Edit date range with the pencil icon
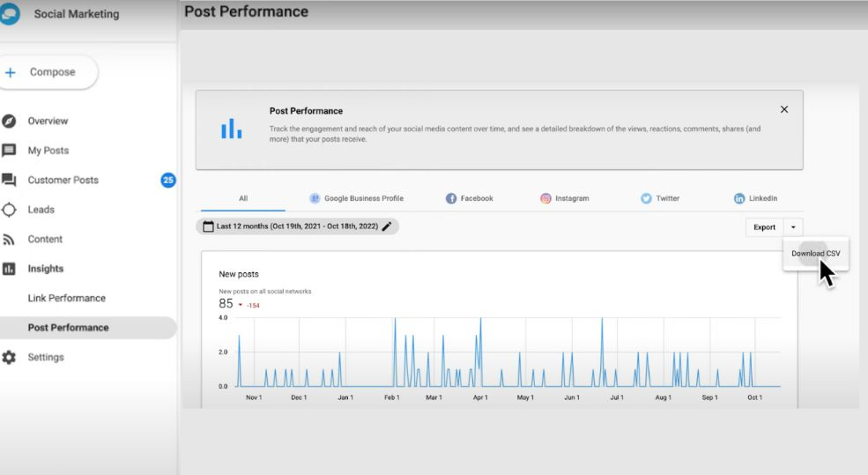 [386, 226]
